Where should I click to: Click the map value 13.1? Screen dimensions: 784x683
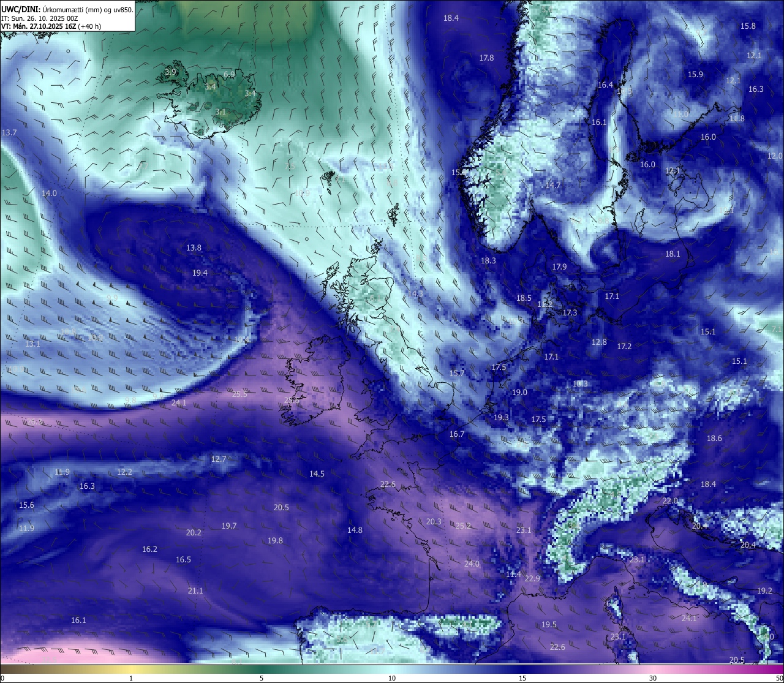(32, 344)
